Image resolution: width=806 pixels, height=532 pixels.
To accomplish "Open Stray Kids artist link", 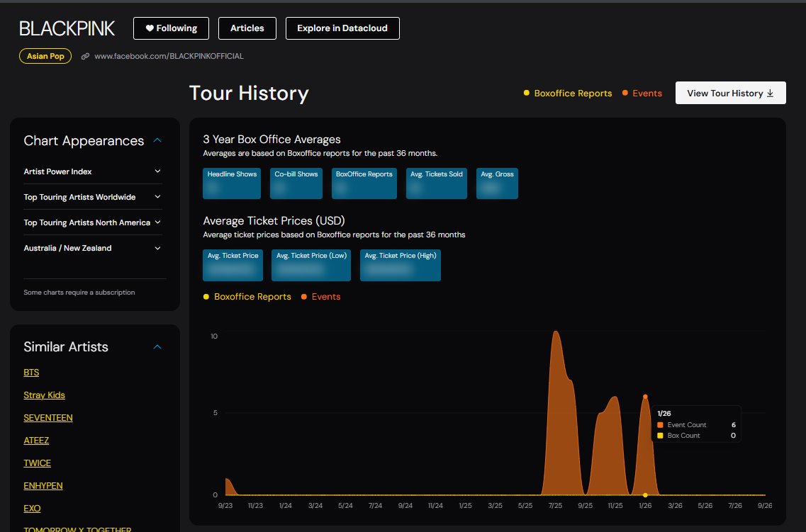I will 44,395.
